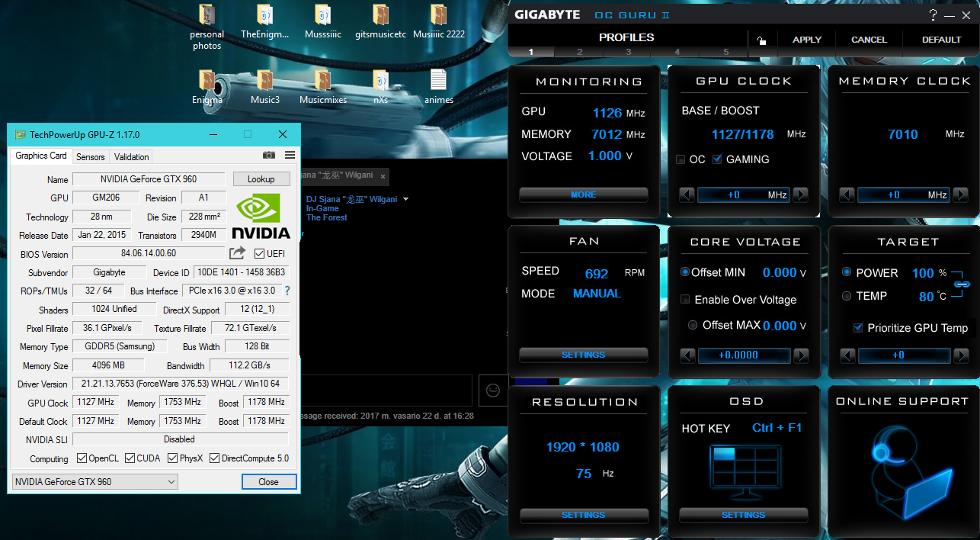
Task: Open the Music3 desktop folder
Action: coord(264,87)
